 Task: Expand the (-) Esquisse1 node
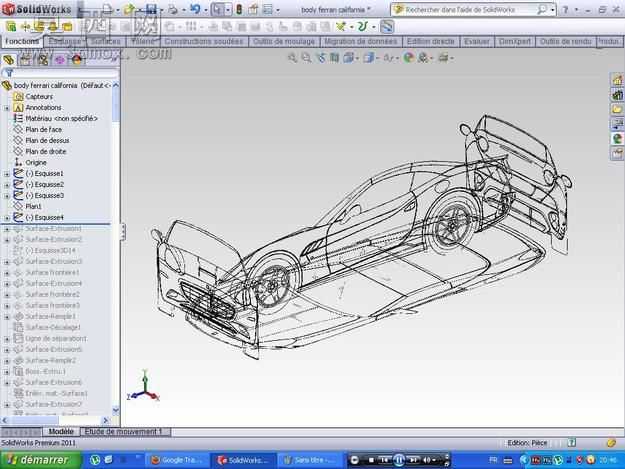6,174
